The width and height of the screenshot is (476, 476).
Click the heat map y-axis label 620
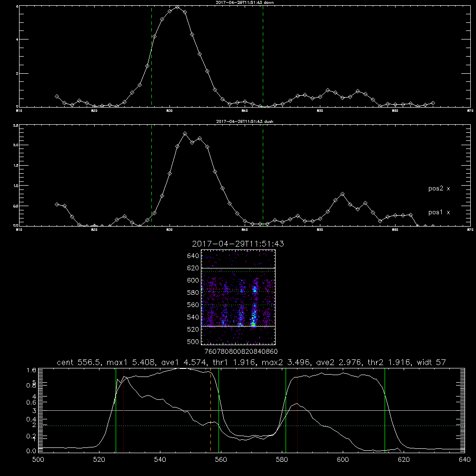[x=193, y=268]
